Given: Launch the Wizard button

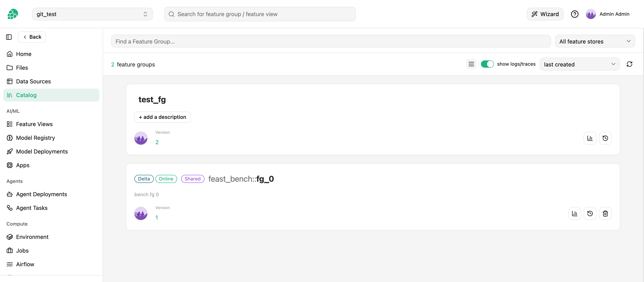Looking at the screenshot, I should click(x=545, y=14).
